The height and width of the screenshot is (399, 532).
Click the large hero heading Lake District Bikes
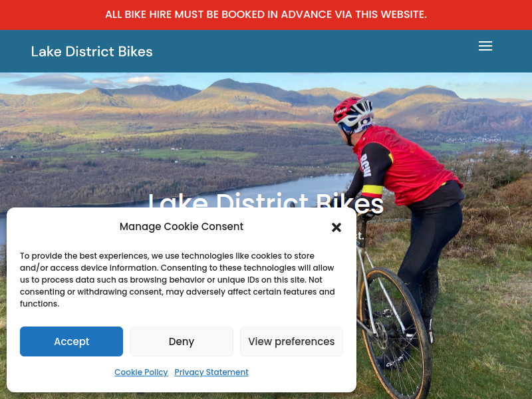(x=266, y=201)
